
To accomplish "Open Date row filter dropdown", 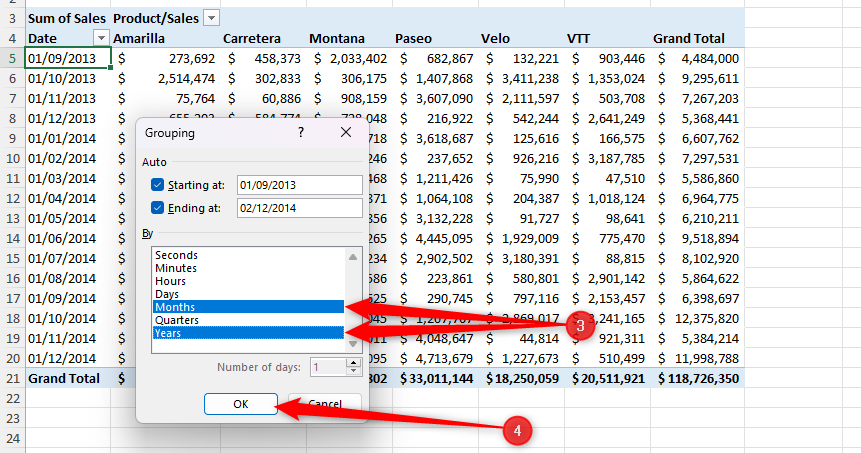I will (101, 38).
